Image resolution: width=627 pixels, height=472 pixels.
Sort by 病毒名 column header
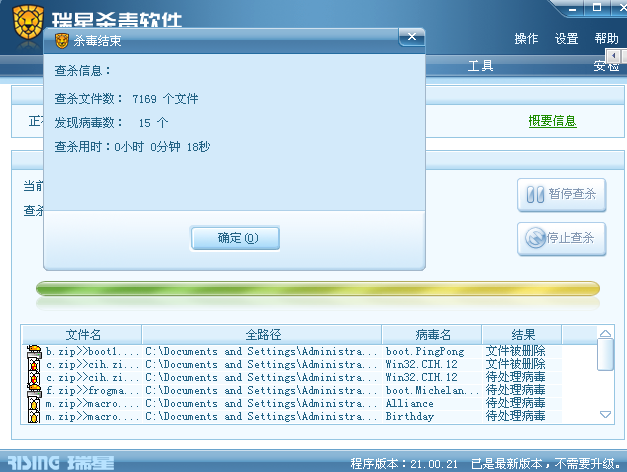tap(432, 334)
